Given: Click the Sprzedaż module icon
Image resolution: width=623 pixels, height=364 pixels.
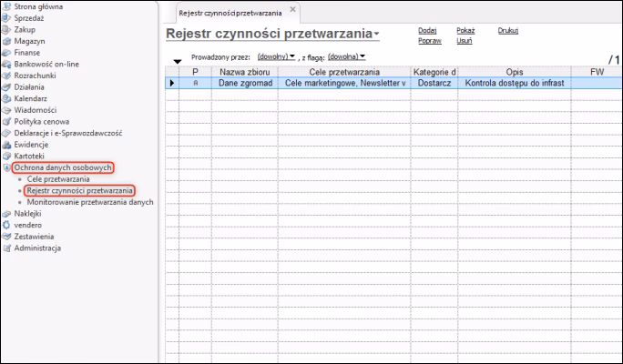Looking at the screenshot, I should pyautogui.click(x=6, y=18).
